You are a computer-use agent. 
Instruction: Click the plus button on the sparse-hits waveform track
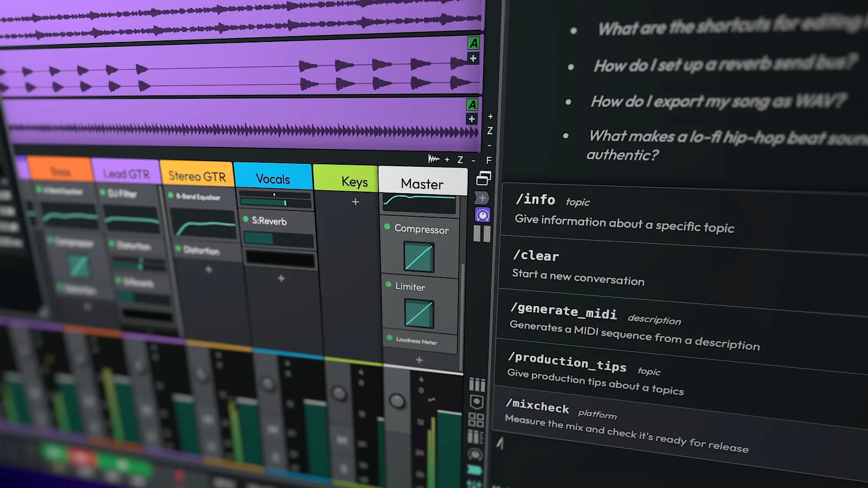(x=473, y=58)
